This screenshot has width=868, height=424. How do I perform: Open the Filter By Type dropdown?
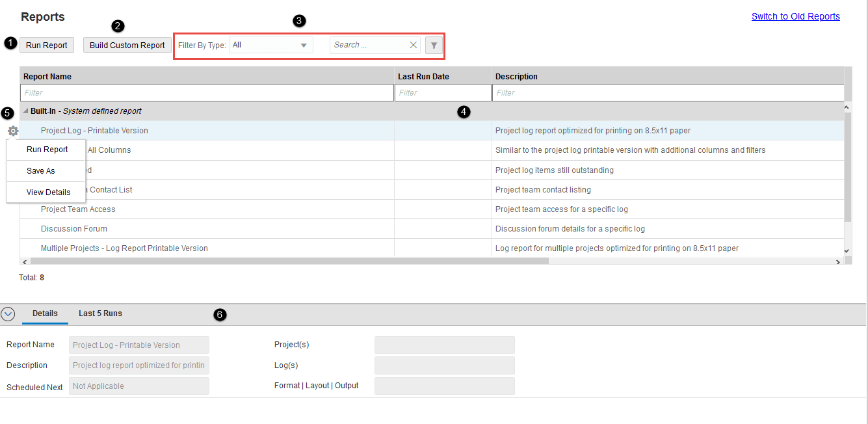[x=303, y=44]
